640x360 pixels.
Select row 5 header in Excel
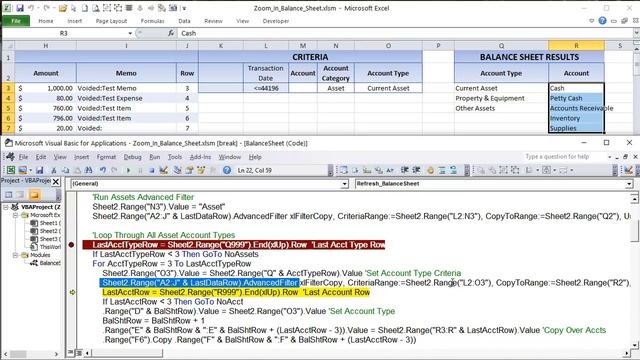click(x=8, y=108)
